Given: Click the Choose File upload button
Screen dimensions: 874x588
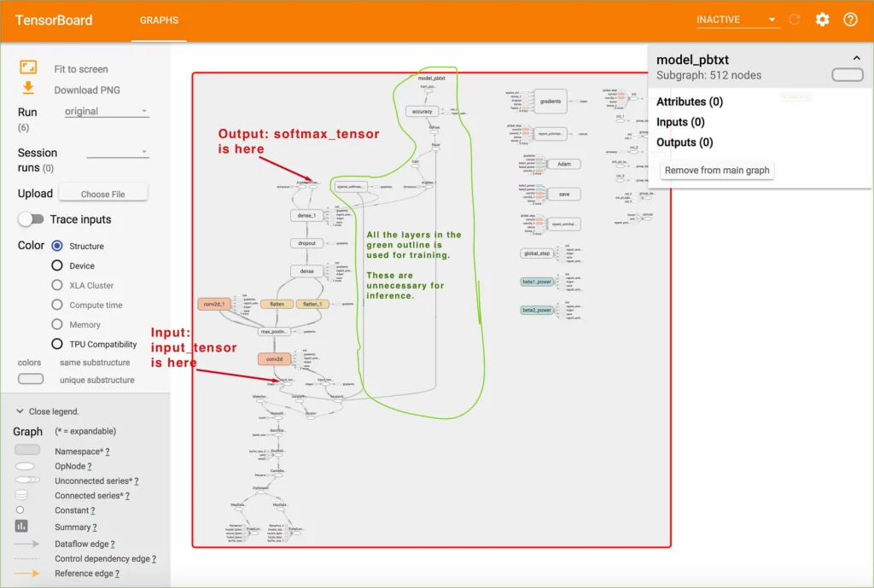Looking at the screenshot, I should tap(103, 194).
